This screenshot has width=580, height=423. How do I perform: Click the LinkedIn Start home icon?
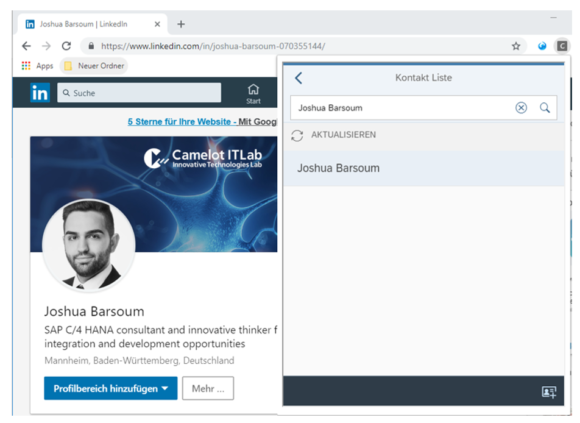(x=253, y=94)
